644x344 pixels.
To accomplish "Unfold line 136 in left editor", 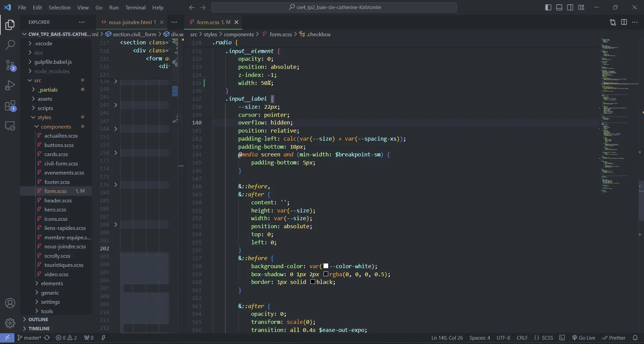I will point(116,81).
